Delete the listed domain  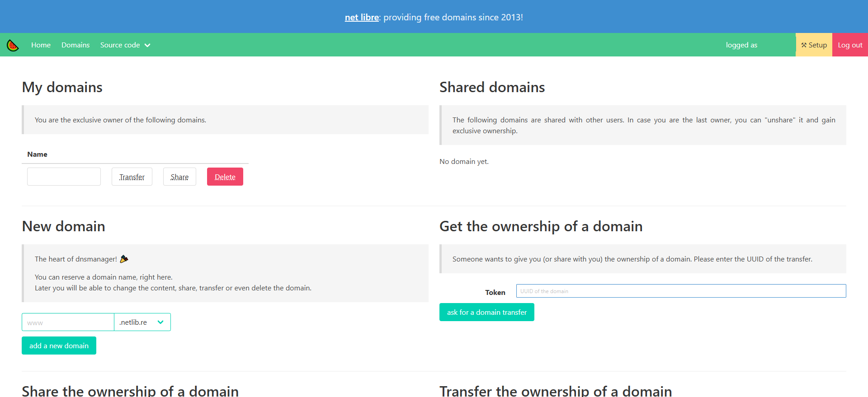[225, 177]
